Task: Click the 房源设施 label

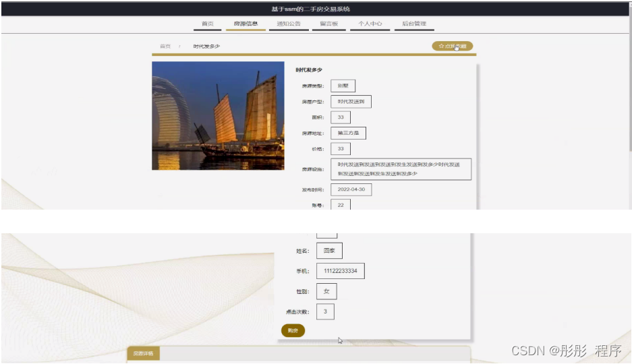Action: pos(313,169)
